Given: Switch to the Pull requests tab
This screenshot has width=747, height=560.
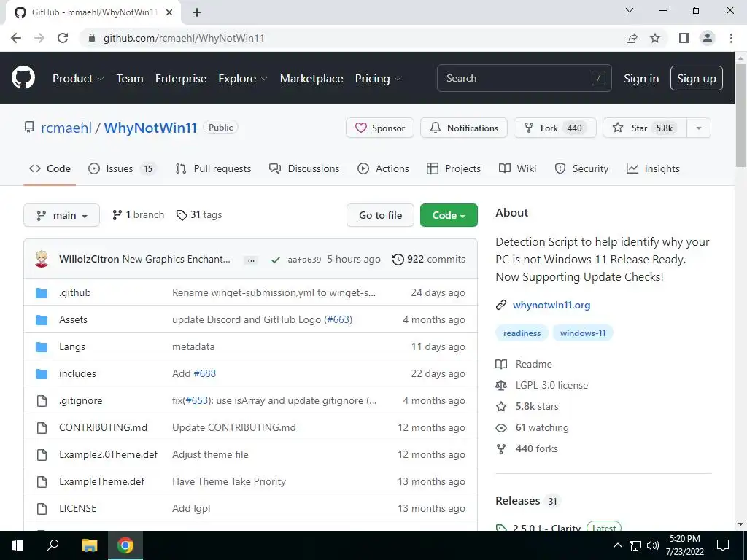Looking at the screenshot, I should pyautogui.click(x=213, y=168).
